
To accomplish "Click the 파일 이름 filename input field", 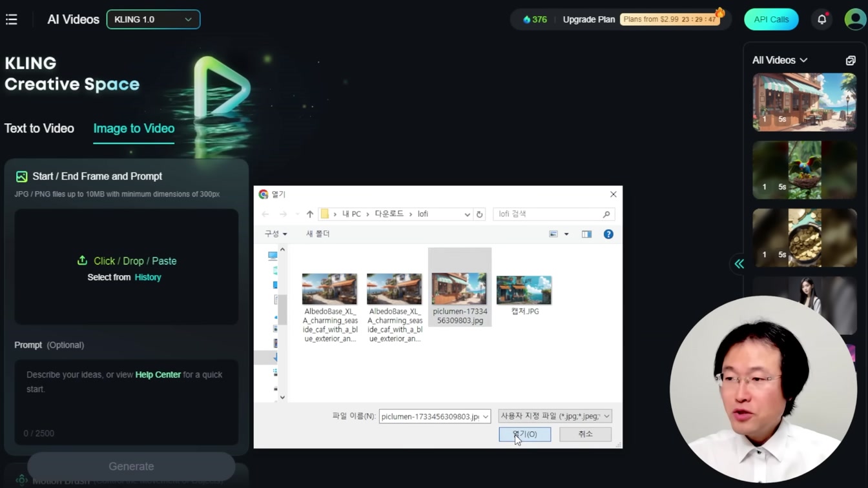I will click(429, 416).
